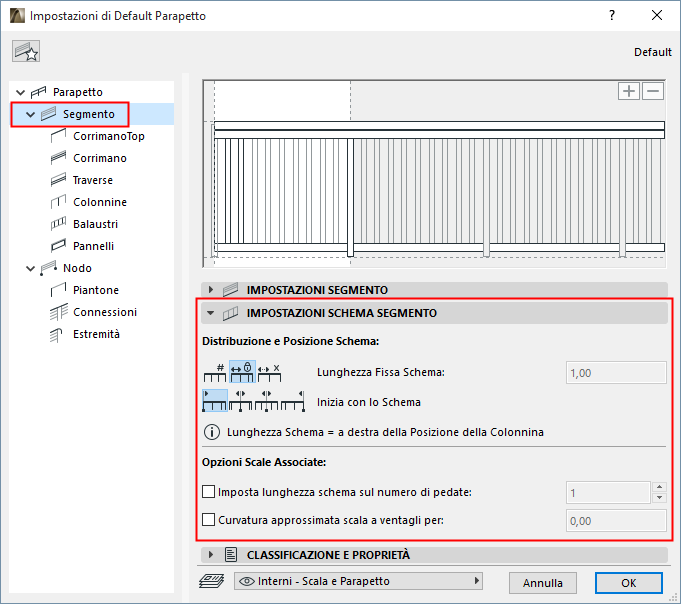Open the Favorites star icon
This screenshot has height=604, width=681.
(26, 51)
